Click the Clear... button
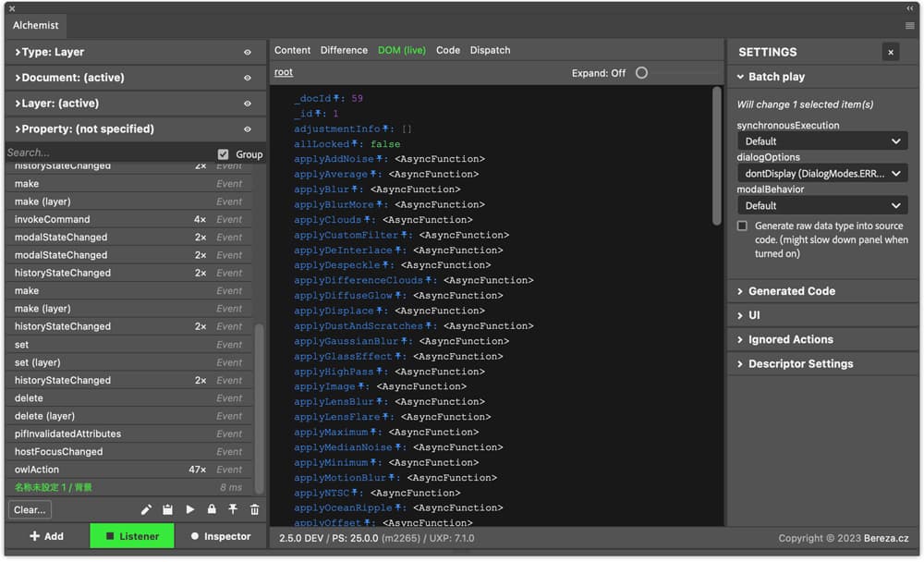924x562 pixels. pos(30,509)
